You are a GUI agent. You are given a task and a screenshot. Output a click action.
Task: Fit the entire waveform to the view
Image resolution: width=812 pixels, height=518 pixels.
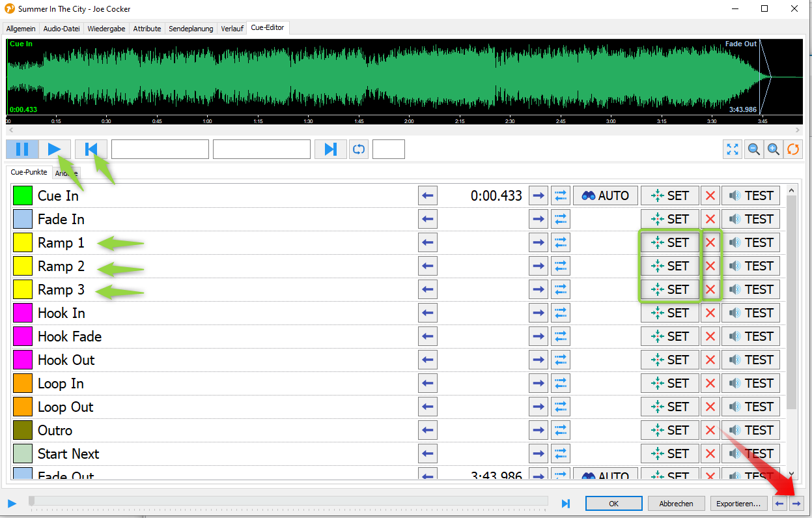click(x=732, y=149)
